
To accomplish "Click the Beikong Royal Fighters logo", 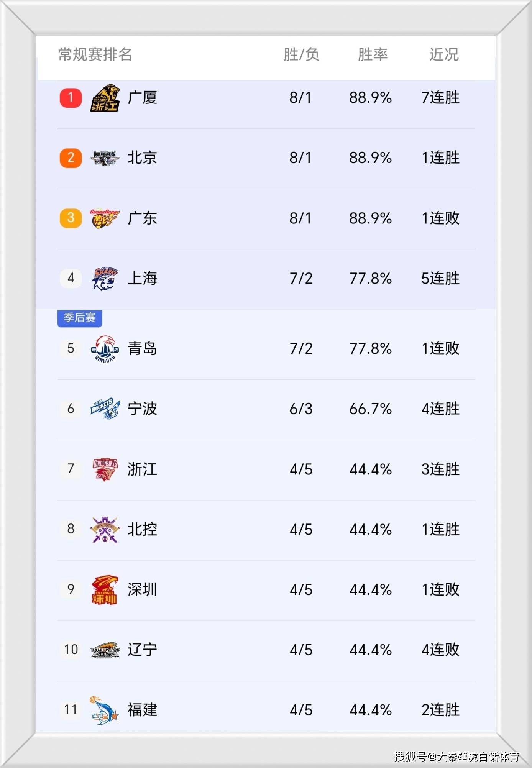I will [105, 530].
